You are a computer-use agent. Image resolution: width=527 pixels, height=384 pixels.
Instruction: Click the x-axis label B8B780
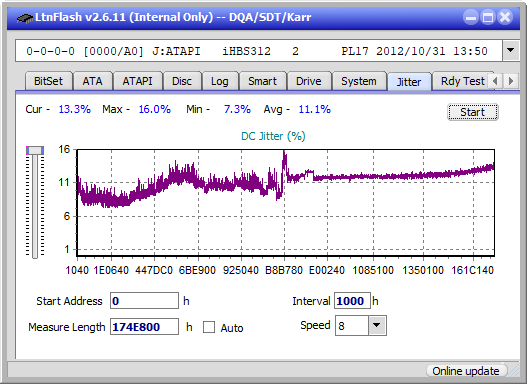284,270
